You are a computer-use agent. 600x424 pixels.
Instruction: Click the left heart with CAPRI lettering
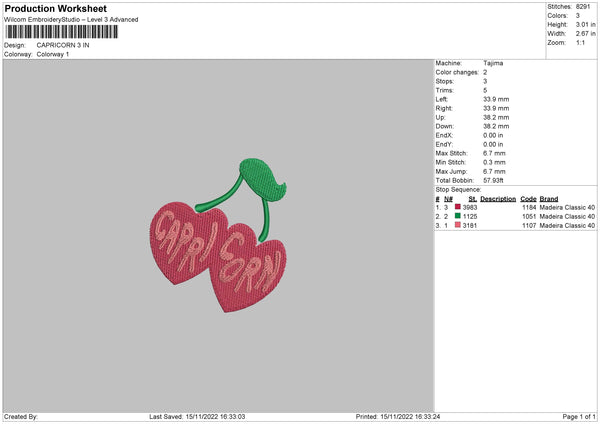[x=183, y=242]
